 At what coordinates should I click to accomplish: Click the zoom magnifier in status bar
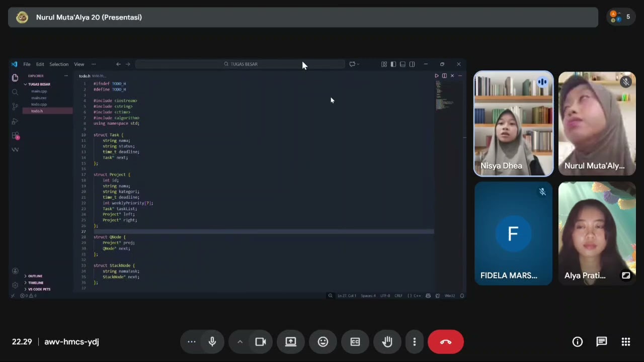pyautogui.click(x=330, y=296)
